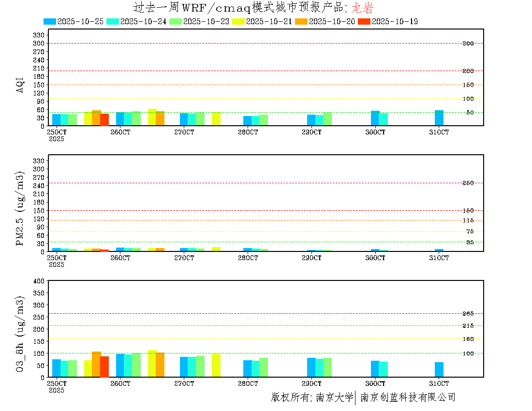Click the yellow 2025-10-21 legend swatch
Screen dimensions: 532x411
238,21
